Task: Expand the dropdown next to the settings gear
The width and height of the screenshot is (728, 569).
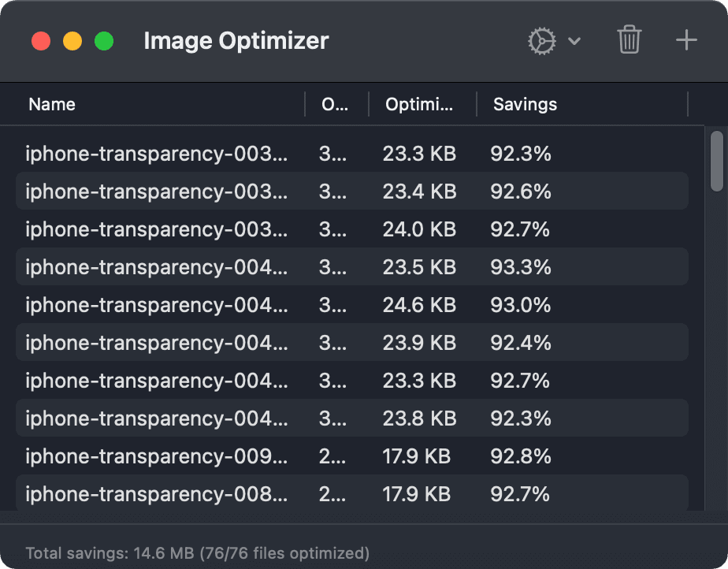Action: point(574,41)
